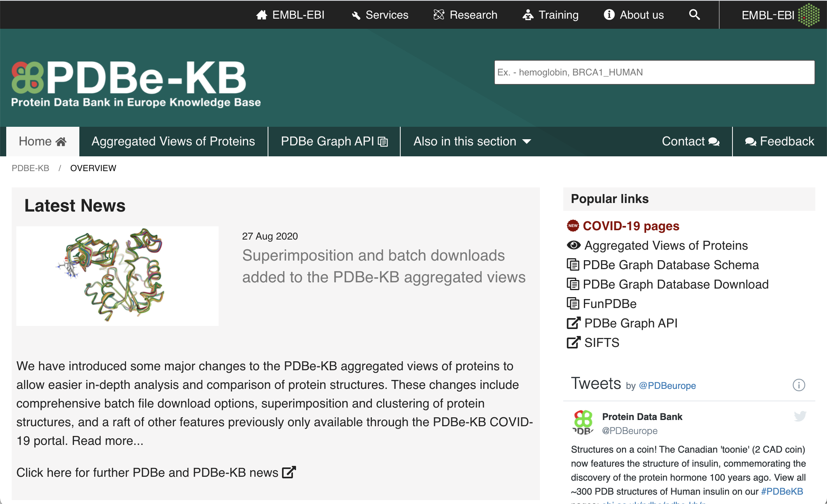This screenshot has width=827, height=504.
Task: Select Research in the top menu
Action: pyautogui.click(x=465, y=15)
